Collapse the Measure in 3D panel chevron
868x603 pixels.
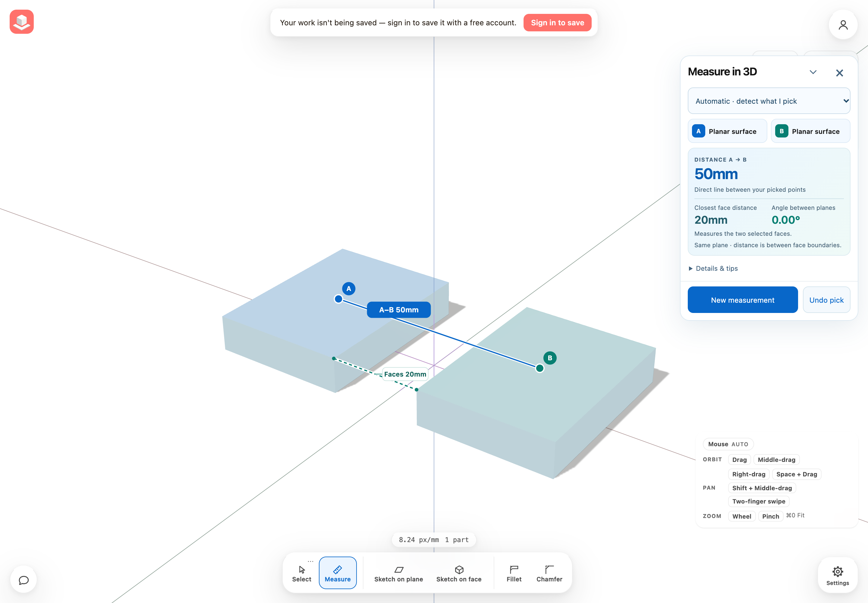tap(813, 72)
